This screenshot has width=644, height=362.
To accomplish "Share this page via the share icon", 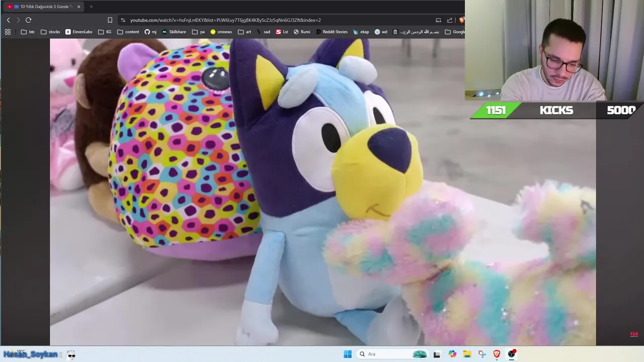I will pyautogui.click(x=450, y=20).
